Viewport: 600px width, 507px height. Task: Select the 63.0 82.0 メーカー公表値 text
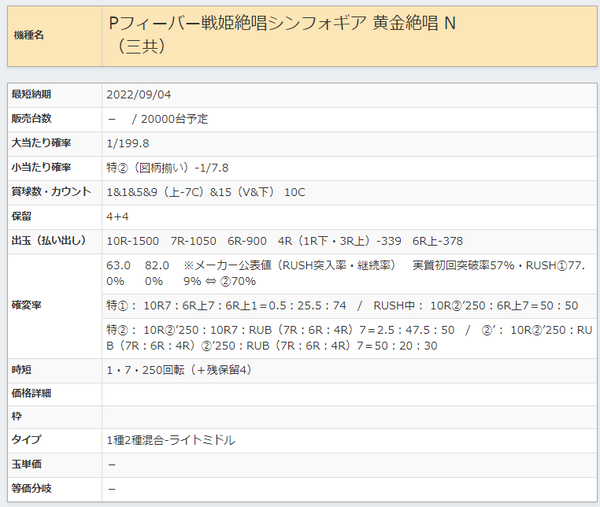pyautogui.click(x=346, y=273)
